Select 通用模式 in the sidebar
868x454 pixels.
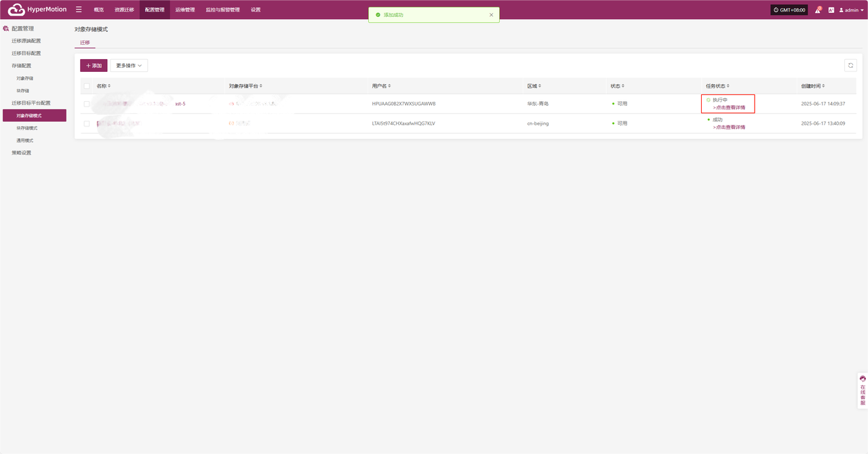25,140
